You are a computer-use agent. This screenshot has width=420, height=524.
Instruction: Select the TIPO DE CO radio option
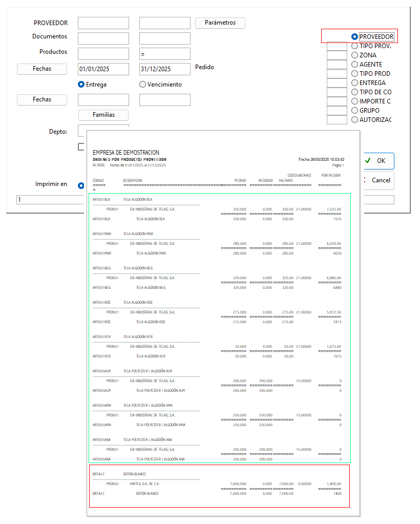click(354, 92)
